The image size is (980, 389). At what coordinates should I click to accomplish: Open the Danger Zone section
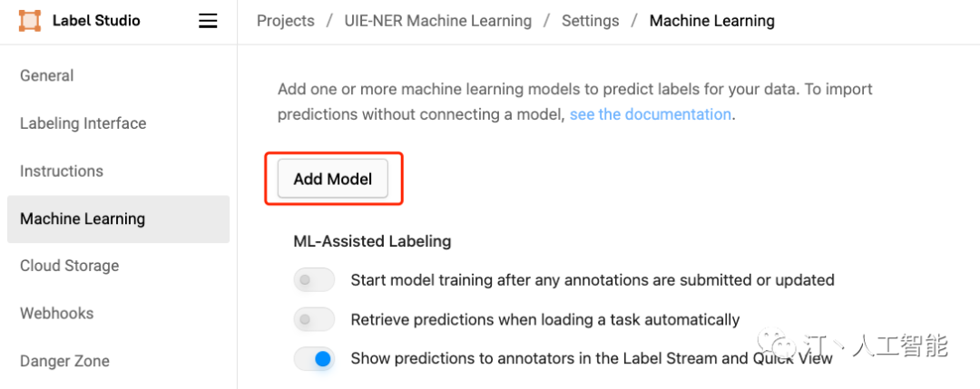click(64, 361)
